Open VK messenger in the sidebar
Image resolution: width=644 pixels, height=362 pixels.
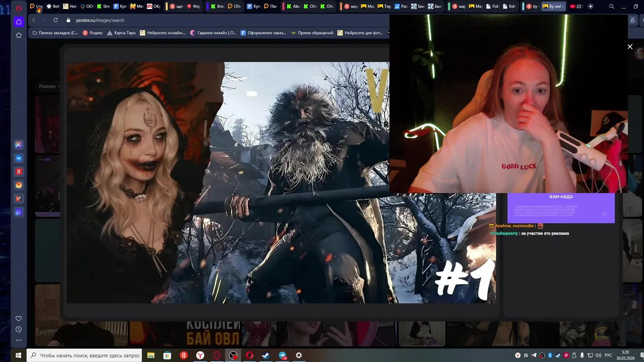pyautogui.click(x=19, y=158)
